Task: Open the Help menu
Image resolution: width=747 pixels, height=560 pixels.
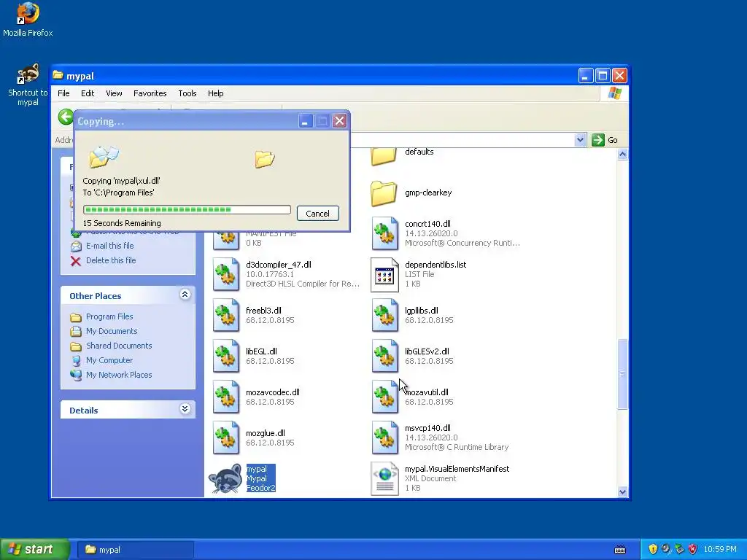Action: 215,93
